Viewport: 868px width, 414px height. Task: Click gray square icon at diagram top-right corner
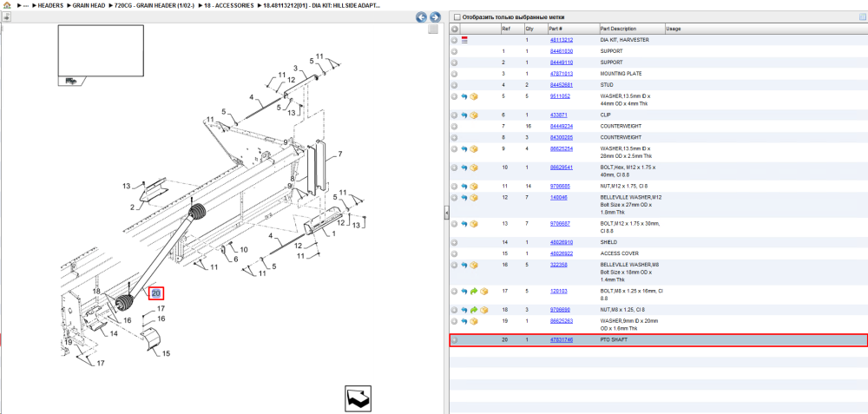[433, 30]
